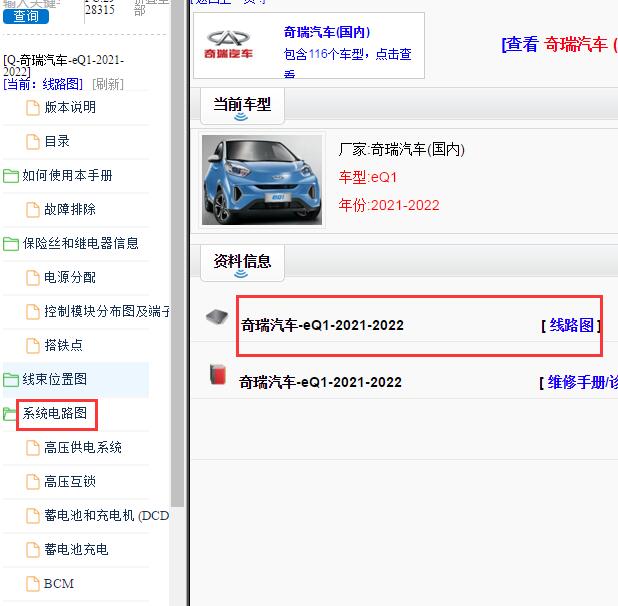Open the 奇瑞汽车(国内) brand link
Image resolution: width=618 pixels, height=606 pixels.
tap(327, 32)
